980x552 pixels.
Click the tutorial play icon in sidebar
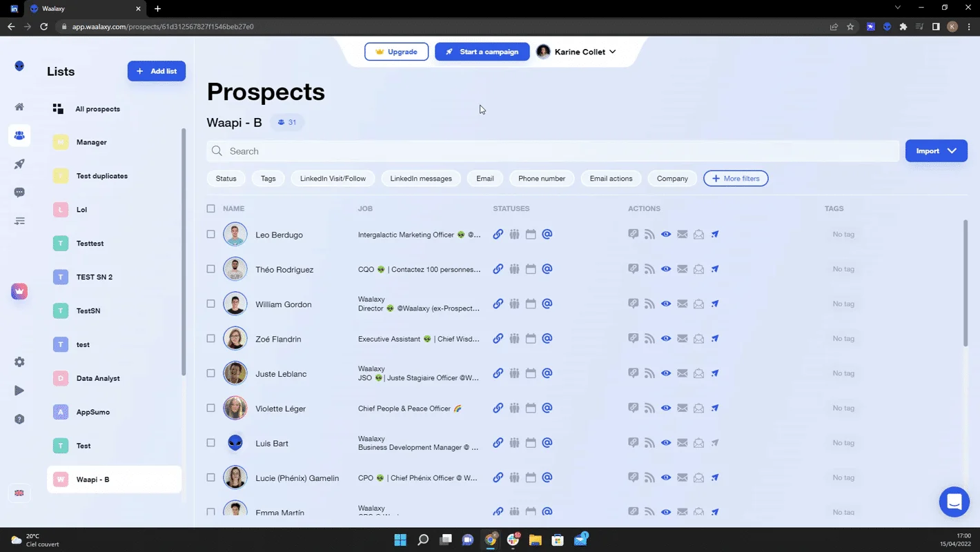tap(19, 391)
